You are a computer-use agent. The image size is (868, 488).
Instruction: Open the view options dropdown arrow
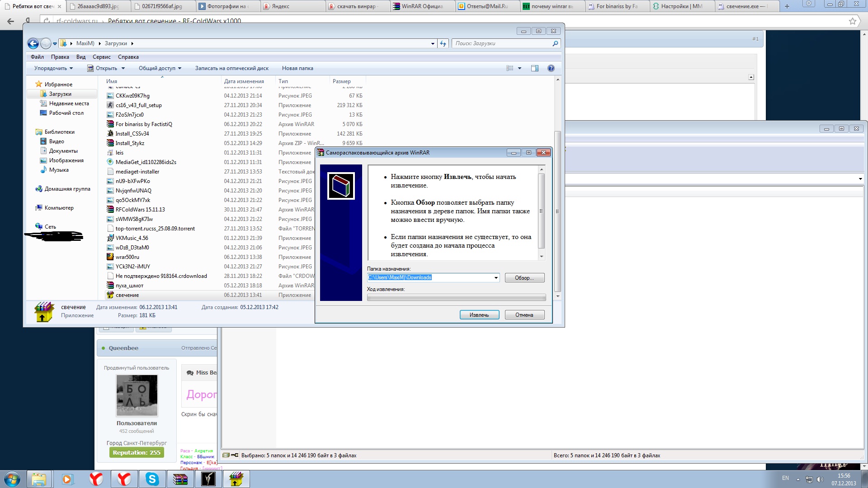coord(519,68)
